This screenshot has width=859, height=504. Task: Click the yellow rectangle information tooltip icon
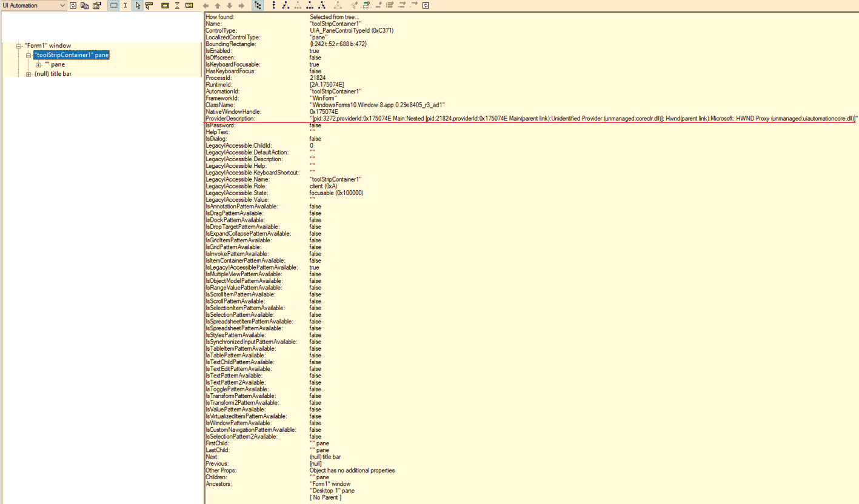(x=165, y=5)
